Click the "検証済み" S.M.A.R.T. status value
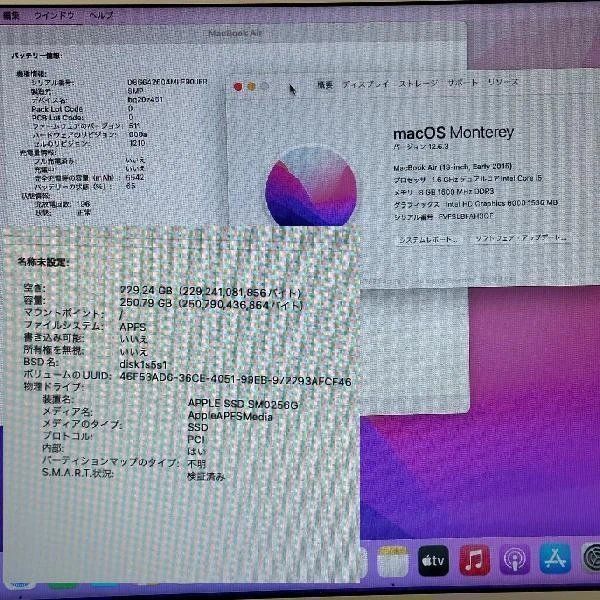600x600 pixels. (x=206, y=477)
